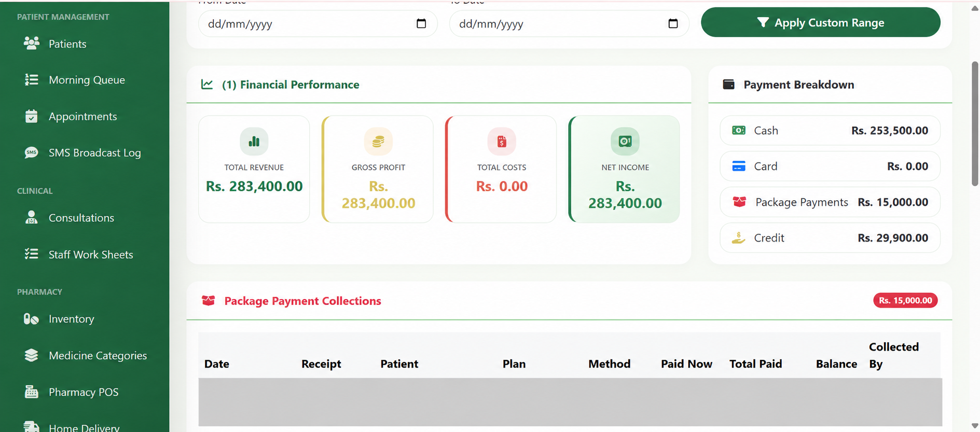Click the To Date input field
The width and height of the screenshot is (980, 432).
569,23
